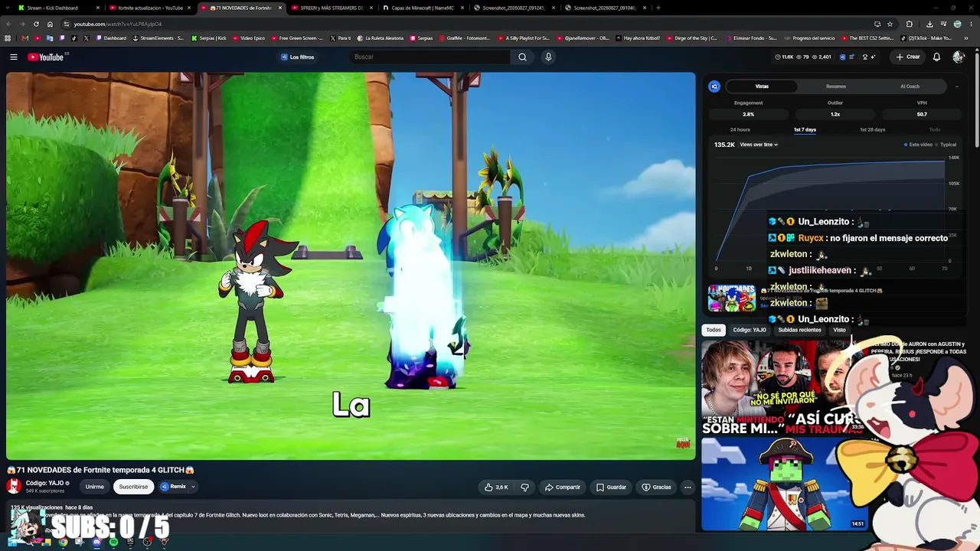The height and width of the screenshot is (551, 980).
Task: Open the AURON con AGUSTIN recommended thumbnail
Action: pos(785,387)
